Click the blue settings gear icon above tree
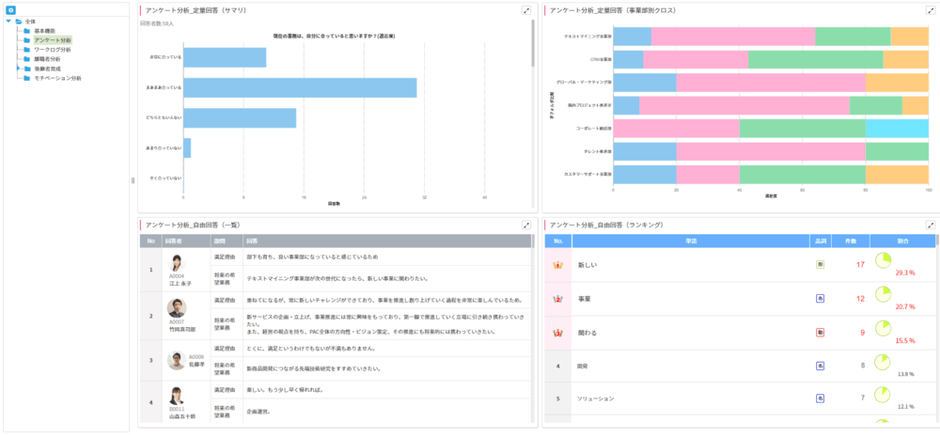This screenshot has height=435, width=940. [x=11, y=10]
